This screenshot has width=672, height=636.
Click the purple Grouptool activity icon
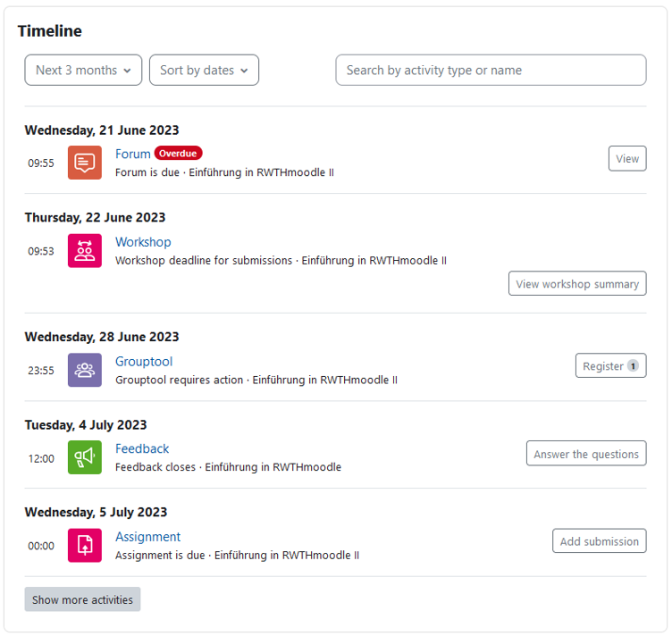click(x=85, y=370)
